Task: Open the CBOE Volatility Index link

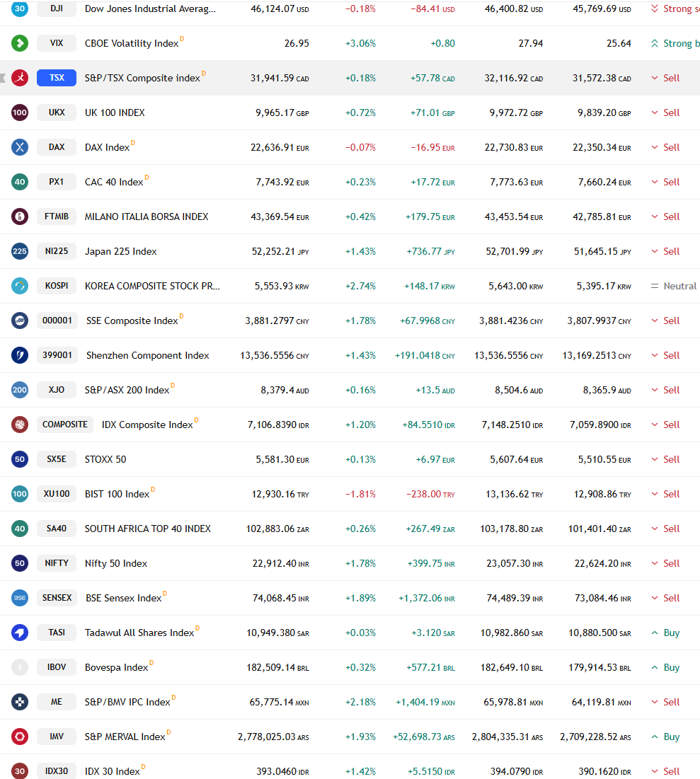Action: click(131, 43)
